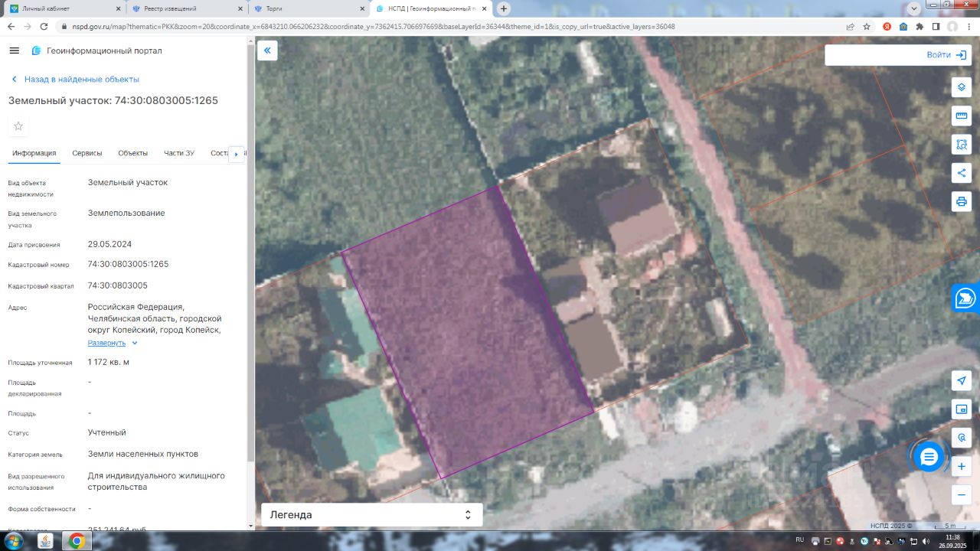980x551 pixels.
Task: Expand the Легенда panel
Action: click(371, 515)
